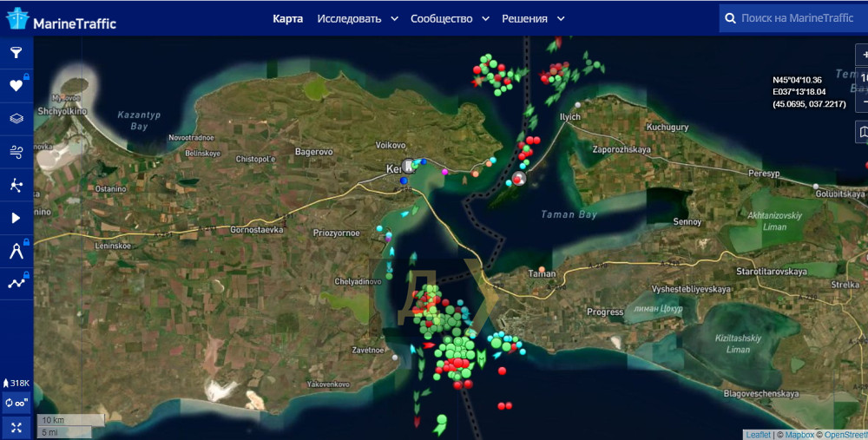Expand the Сообщество dropdown menu

pyautogui.click(x=450, y=18)
